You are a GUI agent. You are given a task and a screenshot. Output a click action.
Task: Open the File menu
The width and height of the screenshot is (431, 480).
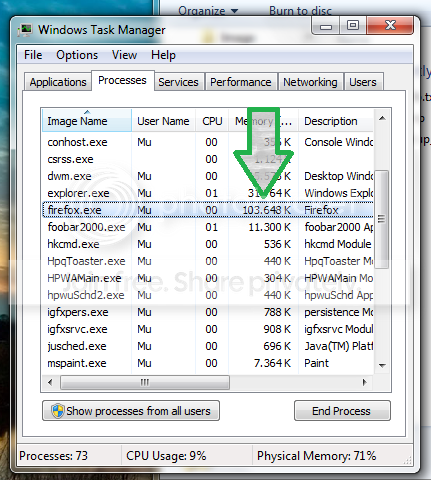coord(33,55)
